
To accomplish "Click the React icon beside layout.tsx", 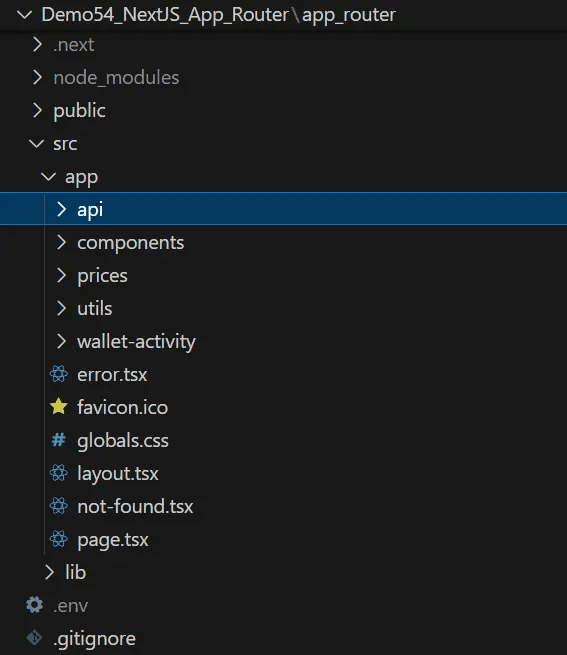I will (58, 473).
